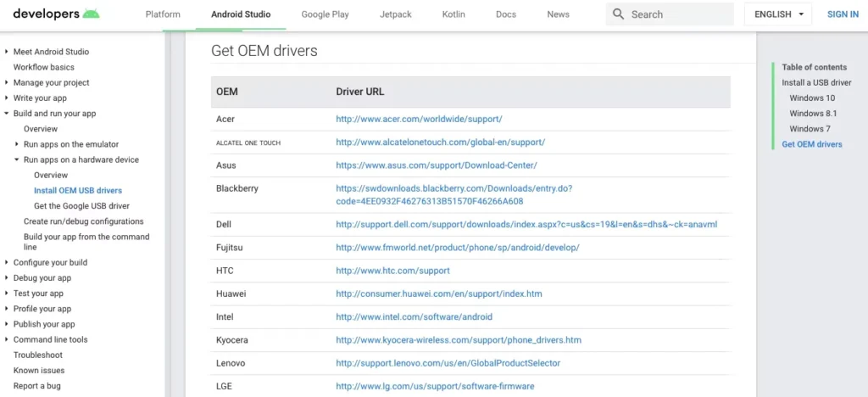Image resolution: width=868 pixels, height=397 pixels.
Task: Collapse the Build and run your app section
Action: [x=7, y=114]
